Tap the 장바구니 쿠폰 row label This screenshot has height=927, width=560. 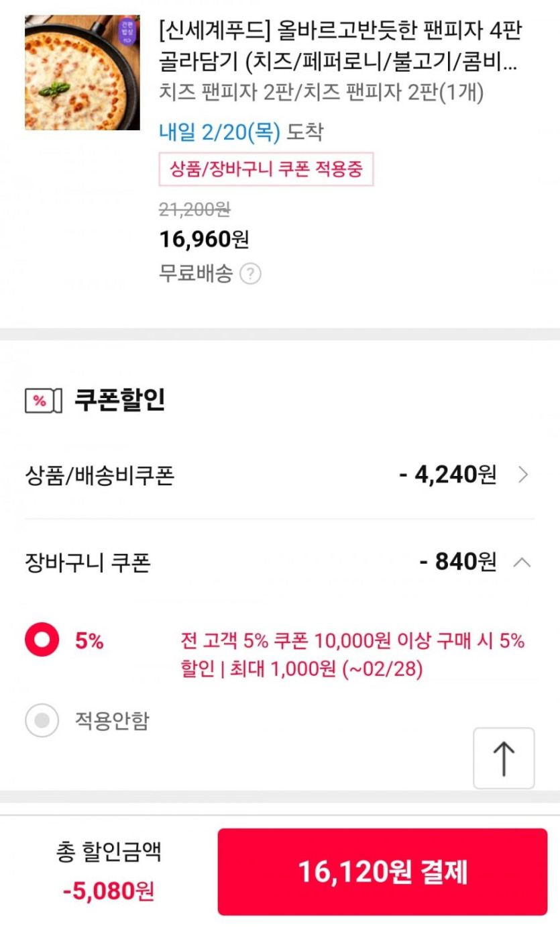(x=88, y=563)
